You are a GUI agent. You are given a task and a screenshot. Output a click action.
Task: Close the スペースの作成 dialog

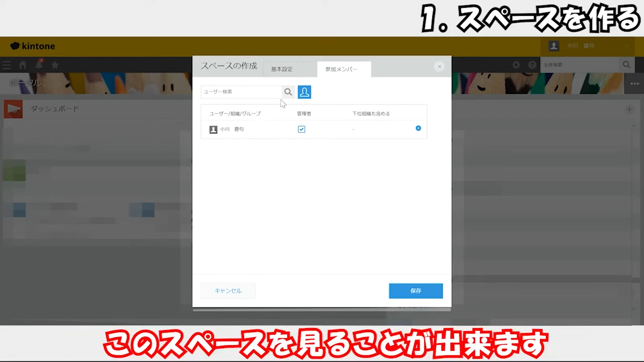[x=439, y=66]
